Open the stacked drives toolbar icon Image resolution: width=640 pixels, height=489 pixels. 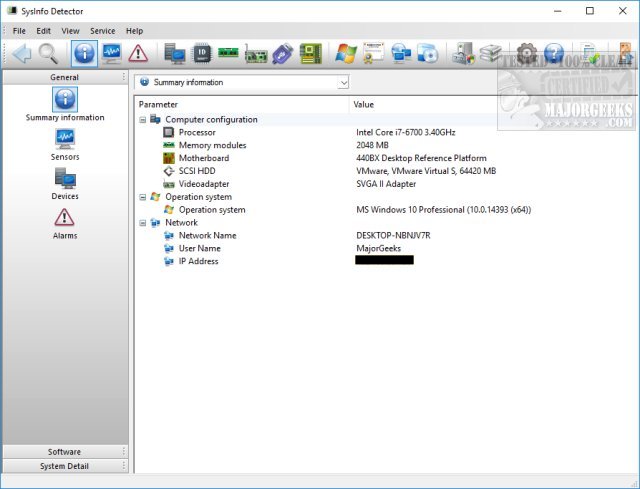click(491, 53)
